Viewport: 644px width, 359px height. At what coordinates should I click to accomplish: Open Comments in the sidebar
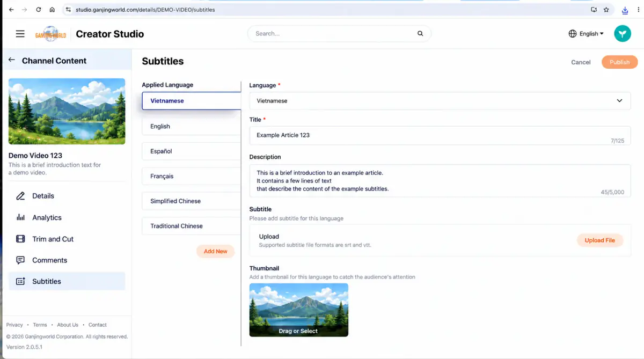click(x=67, y=260)
